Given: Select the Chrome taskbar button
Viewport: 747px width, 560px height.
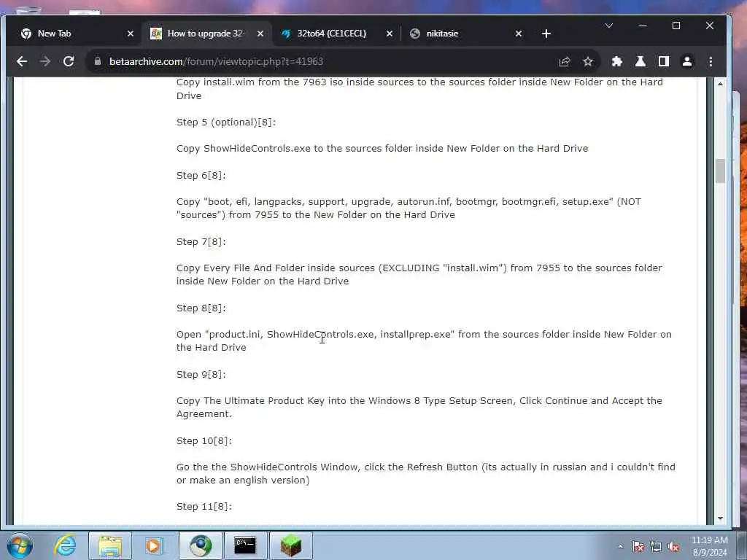Looking at the screenshot, I should 201,545.
